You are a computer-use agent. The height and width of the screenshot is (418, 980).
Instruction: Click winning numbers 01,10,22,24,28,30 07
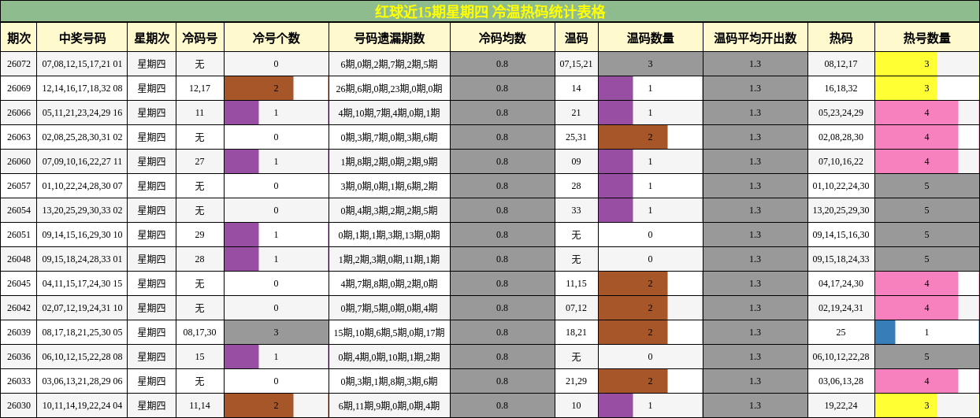(x=83, y=186)
